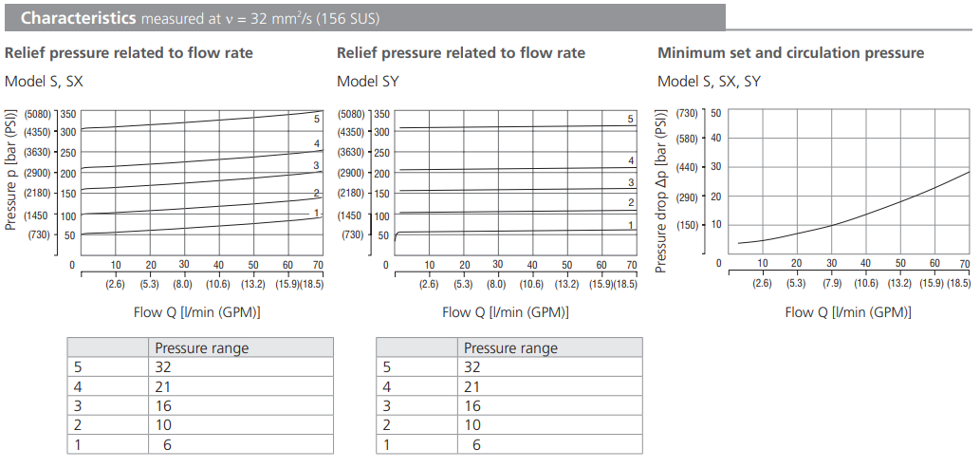The image size is (980, 468).
Task: Click the Model SY subtitle
Action: (368, 82)
